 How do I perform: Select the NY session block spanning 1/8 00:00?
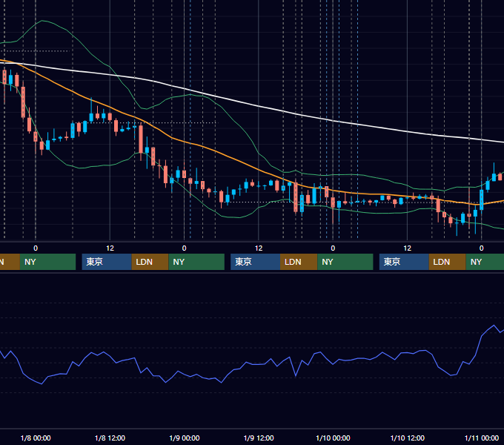pyautogui.click(x=47, y=262)
